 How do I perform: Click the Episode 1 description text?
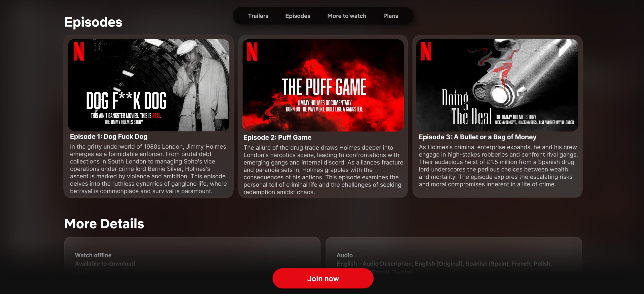pyautogui.click(x=148, y=169)
